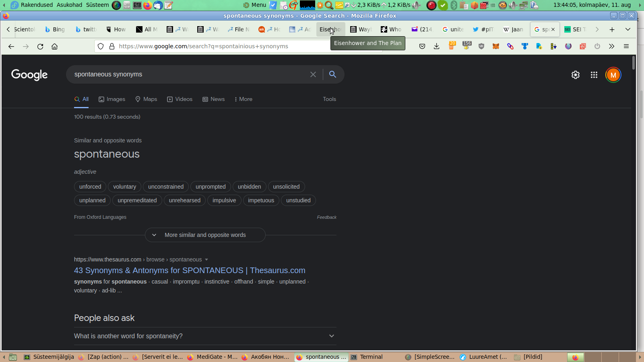
Task: Open the Firefox hamburger application menu
Action: click(x=626, y=46)
